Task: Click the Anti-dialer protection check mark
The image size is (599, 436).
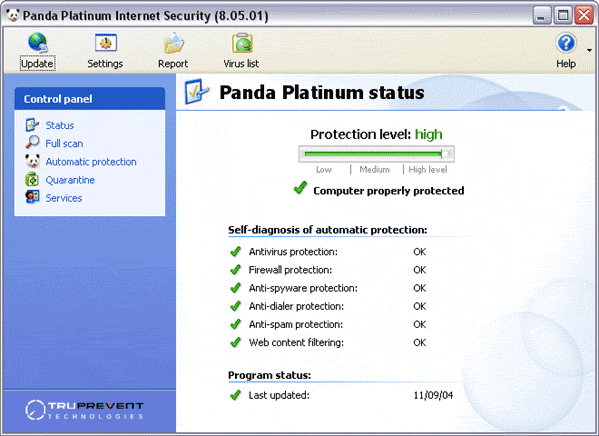Action: 236,306
